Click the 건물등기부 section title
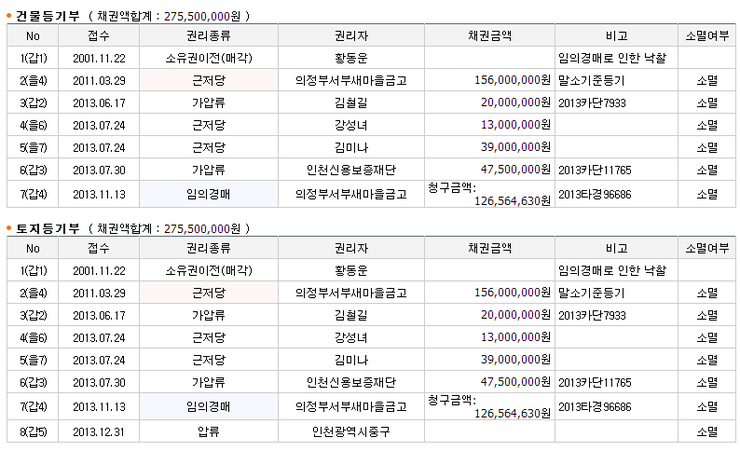This screenshot has width=740, height=465. [x=48, y=16]
